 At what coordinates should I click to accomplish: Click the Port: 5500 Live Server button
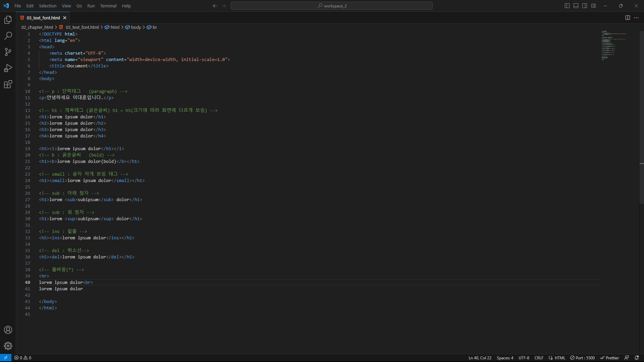click(583, 358)
